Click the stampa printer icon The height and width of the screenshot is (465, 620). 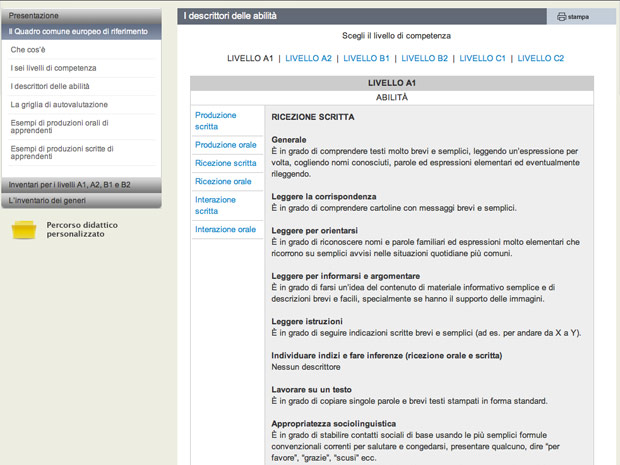tap(561, 17)
